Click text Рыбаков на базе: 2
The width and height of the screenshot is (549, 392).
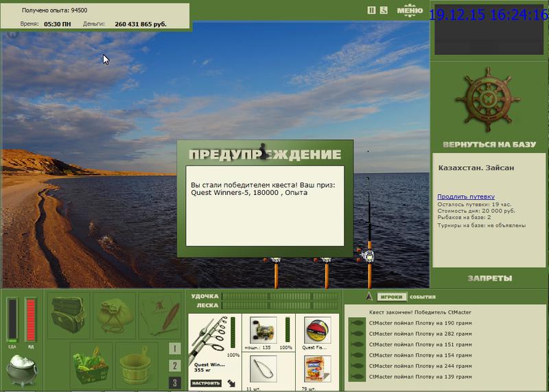pos(464,218)
